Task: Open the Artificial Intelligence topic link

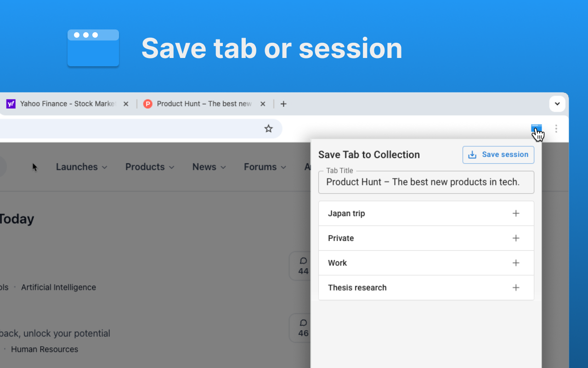Action: pos(58,287)
